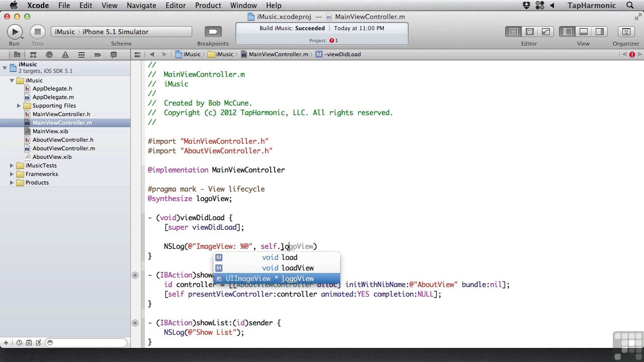Show only unsaved files filter
The height and width of the screenshot is (362, 644).
point(38,343)
